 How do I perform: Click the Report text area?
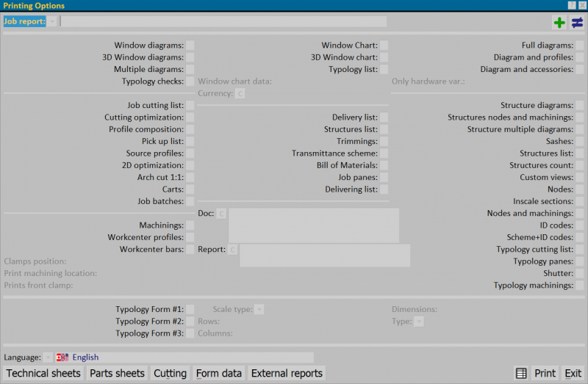coord(325,256)
